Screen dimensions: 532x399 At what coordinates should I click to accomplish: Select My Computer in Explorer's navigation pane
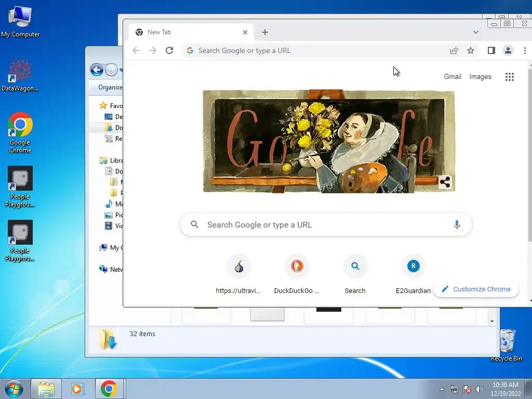[111, 248]
